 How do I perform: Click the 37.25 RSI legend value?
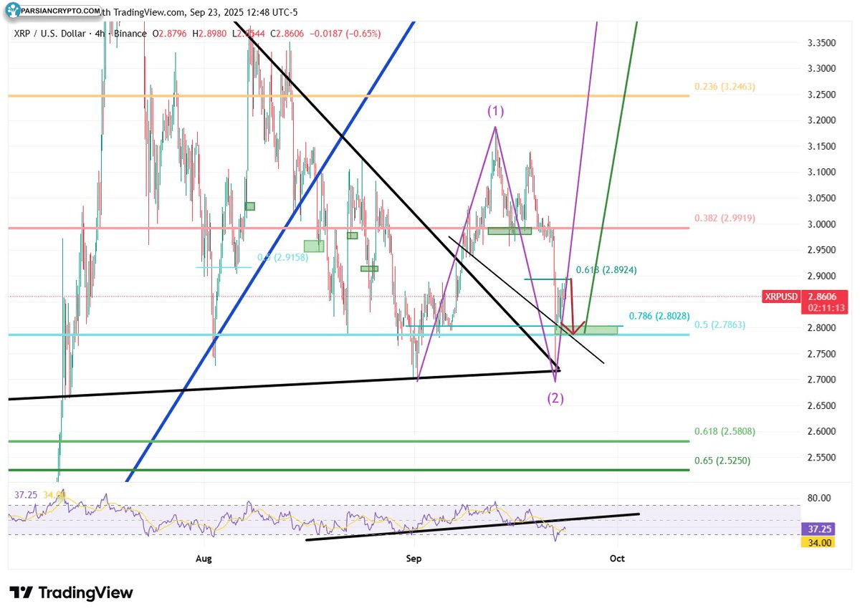24,495
